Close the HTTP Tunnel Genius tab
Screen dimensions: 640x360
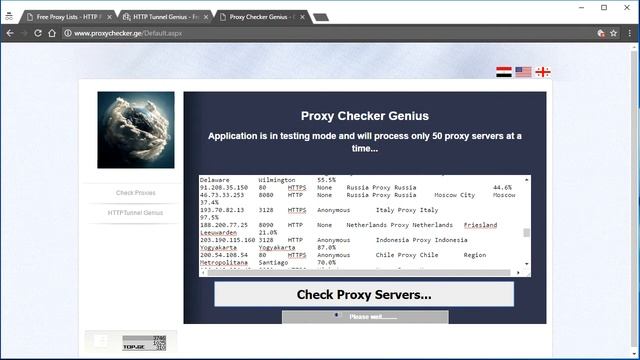coord(206,17)
